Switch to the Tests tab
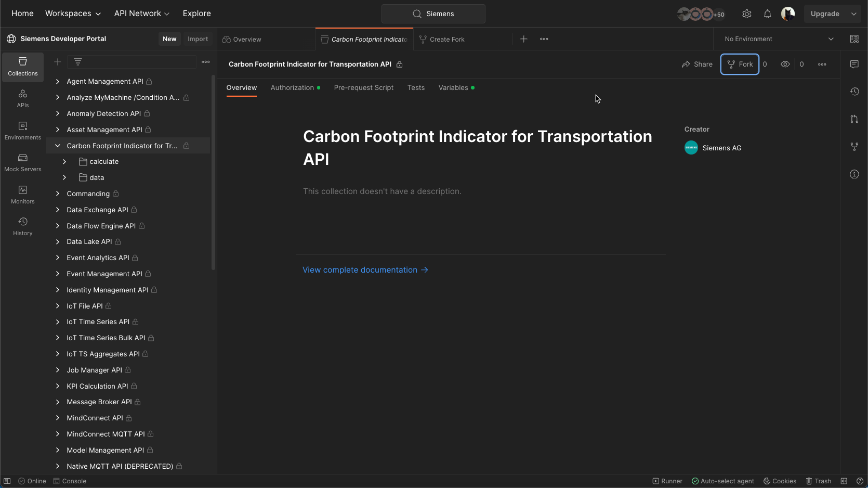868x488 pixels. pos(416,88)
